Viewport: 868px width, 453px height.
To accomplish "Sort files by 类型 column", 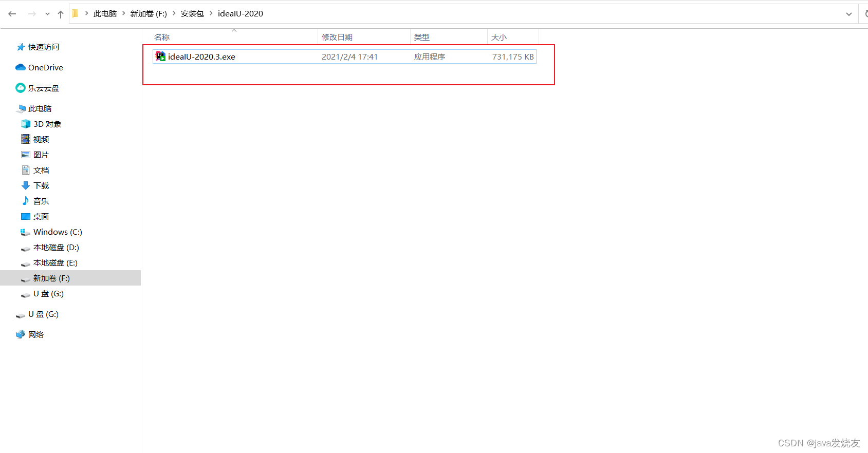I will point(422,37).
